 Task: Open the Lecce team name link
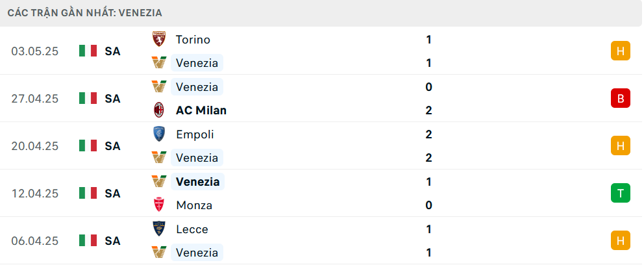click(x=192, y=229)
